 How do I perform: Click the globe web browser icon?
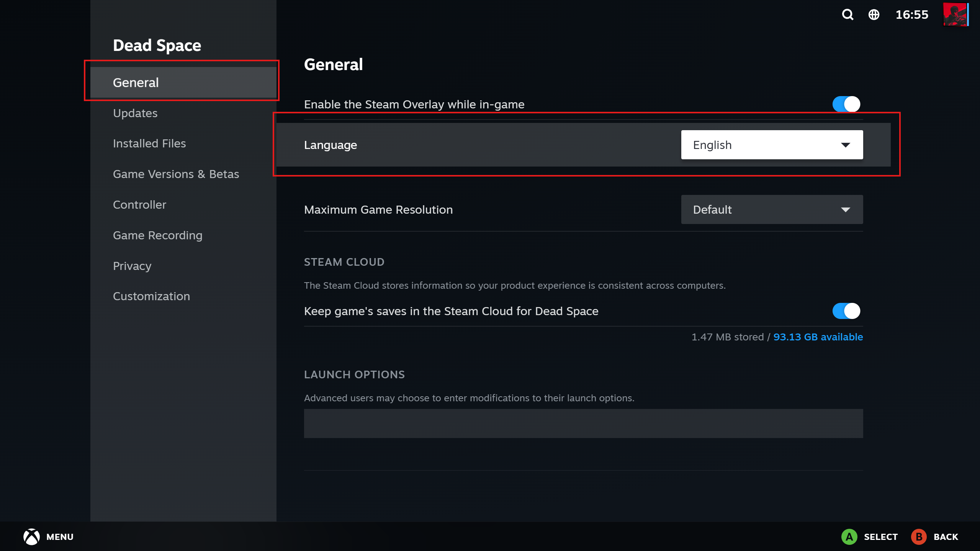(x=874, y=15)
